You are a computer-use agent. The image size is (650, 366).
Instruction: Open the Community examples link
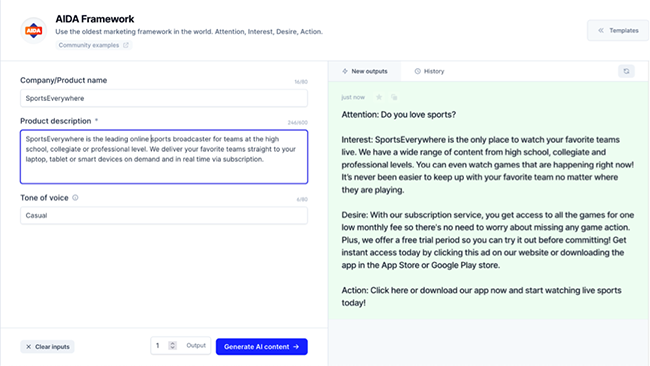(94, 45)
